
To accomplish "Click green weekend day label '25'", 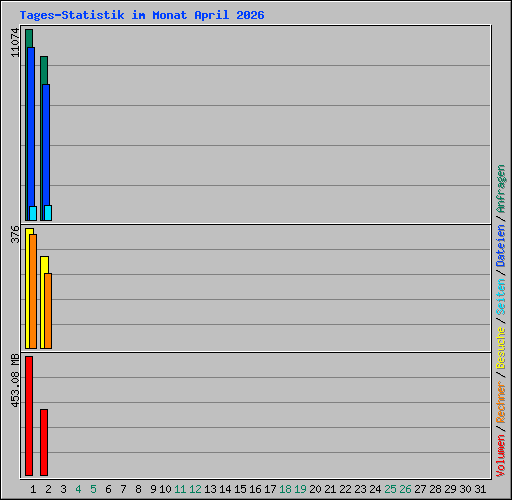I will click(390, 489).
